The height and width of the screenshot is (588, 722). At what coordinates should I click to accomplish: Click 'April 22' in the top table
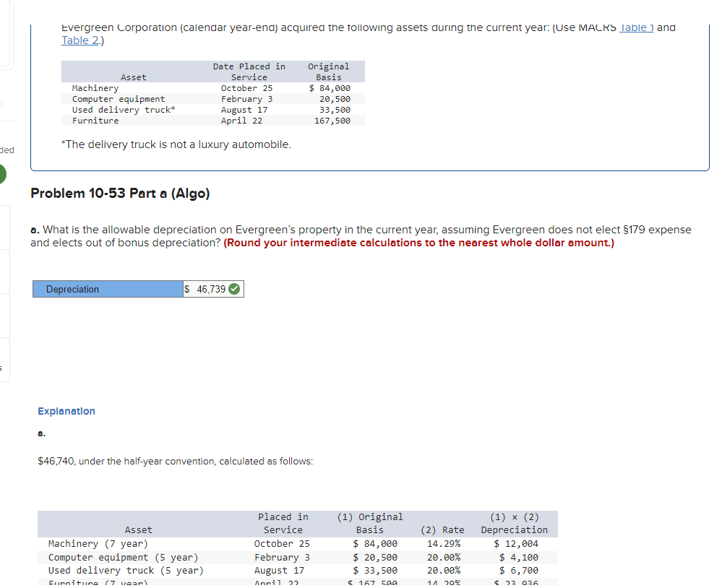[241, 121]
